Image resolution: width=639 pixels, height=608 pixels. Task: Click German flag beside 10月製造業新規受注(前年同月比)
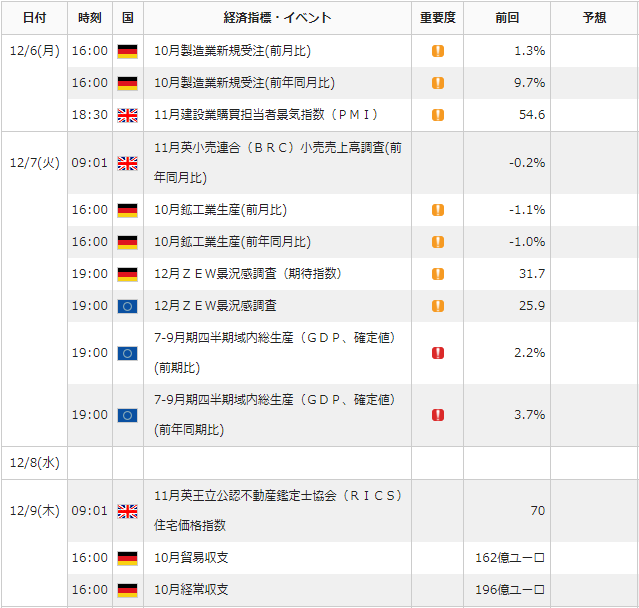(x=128, y=83)
